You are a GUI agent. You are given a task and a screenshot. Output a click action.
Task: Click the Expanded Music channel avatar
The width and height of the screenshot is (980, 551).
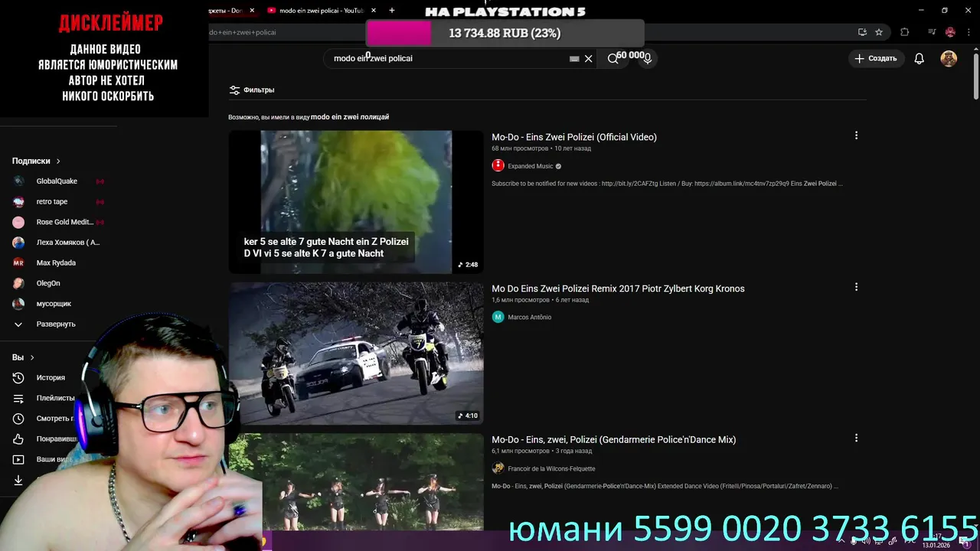(x=498, y=166)
